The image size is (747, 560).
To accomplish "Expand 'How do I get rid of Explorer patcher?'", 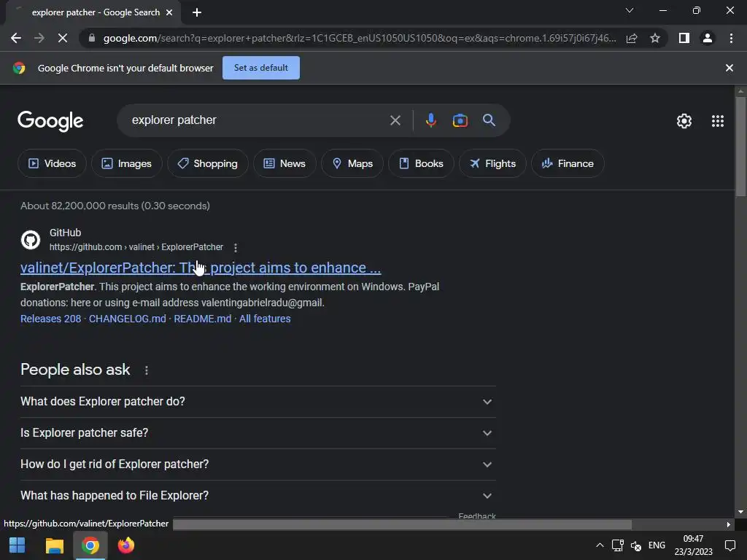I will 258,464.
